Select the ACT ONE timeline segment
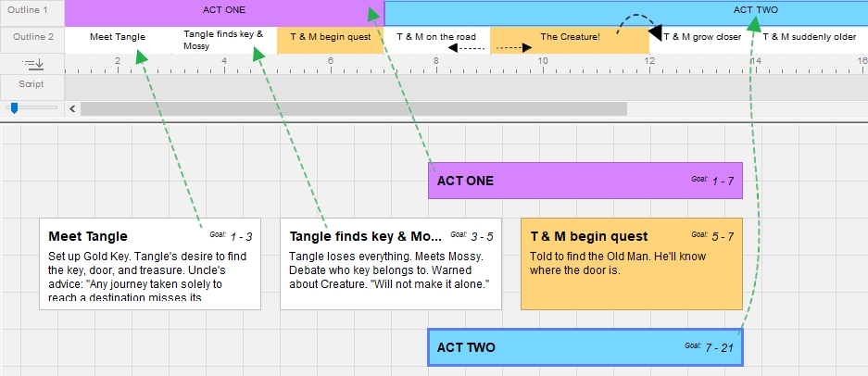This screenshot has width=868, height=376. coord(222,11)
